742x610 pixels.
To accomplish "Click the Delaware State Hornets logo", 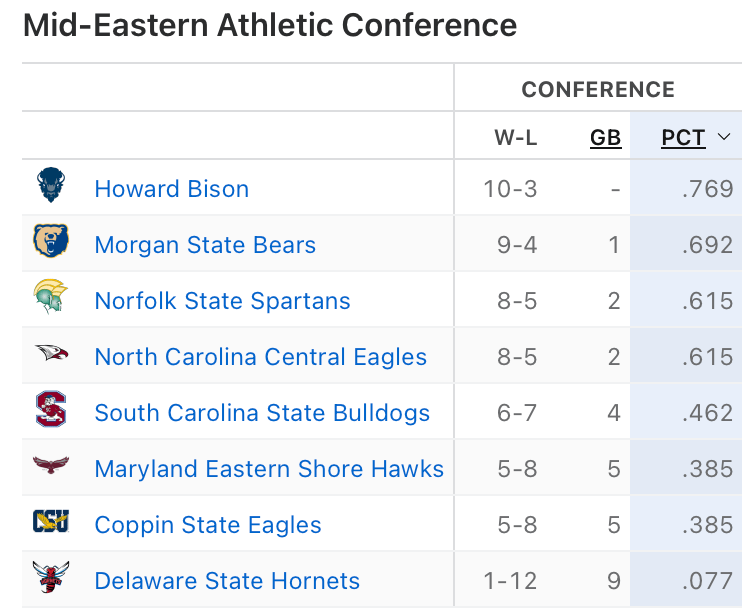I will click(50, 579).
